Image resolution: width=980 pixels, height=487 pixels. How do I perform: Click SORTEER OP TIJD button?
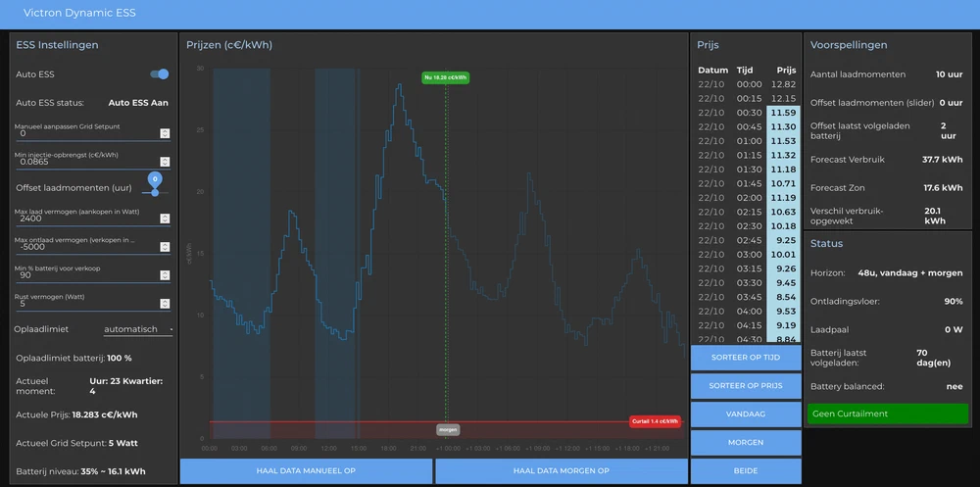(746, 357)
